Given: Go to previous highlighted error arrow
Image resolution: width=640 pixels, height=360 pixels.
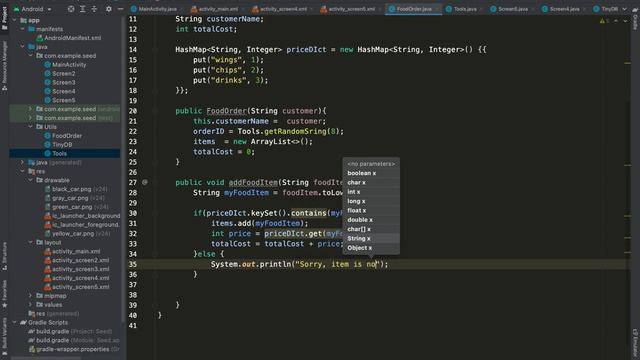Looking at the screenshot, I should 616,21.
